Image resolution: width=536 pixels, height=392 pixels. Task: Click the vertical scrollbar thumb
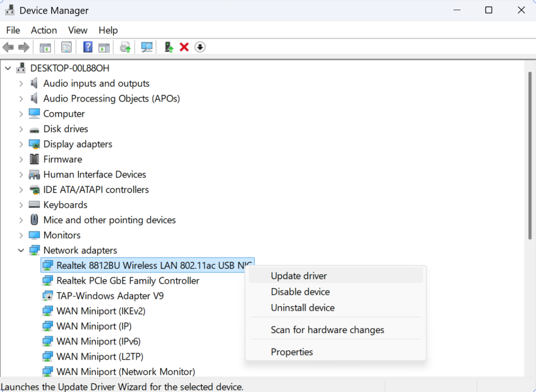tap(529, 155)
